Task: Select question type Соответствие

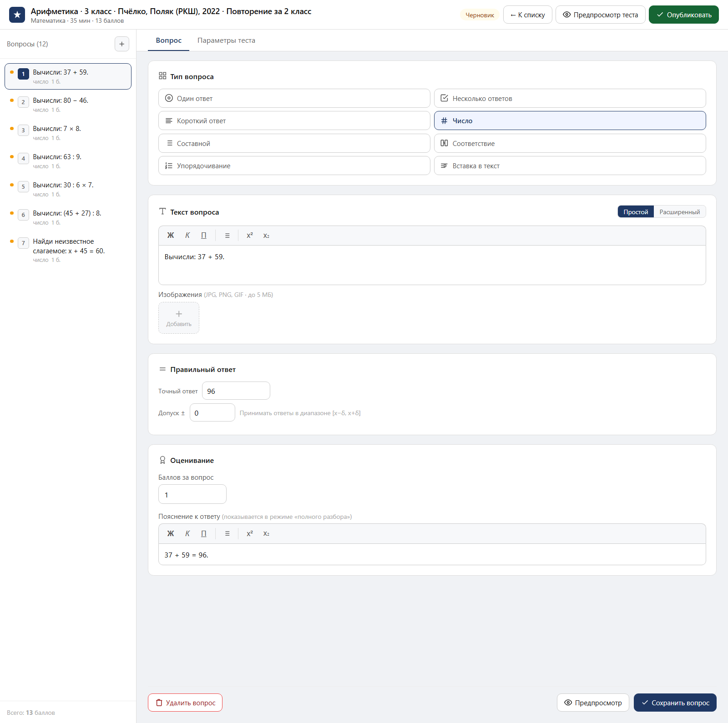Action: point(570,143)
